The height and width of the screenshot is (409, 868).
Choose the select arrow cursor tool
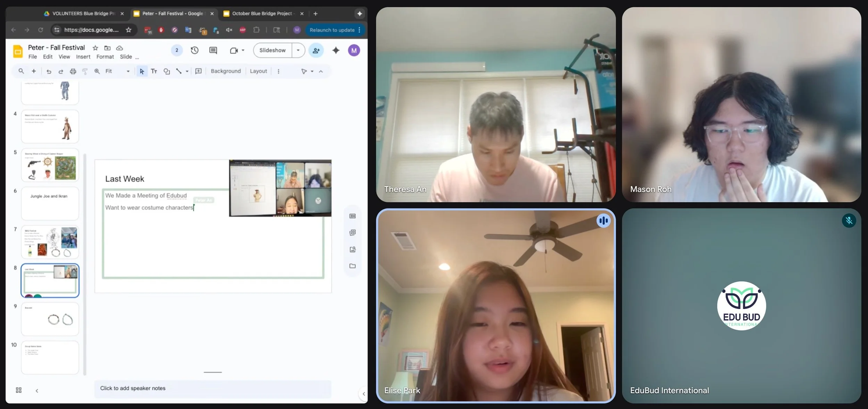click(x=142, y=71)
